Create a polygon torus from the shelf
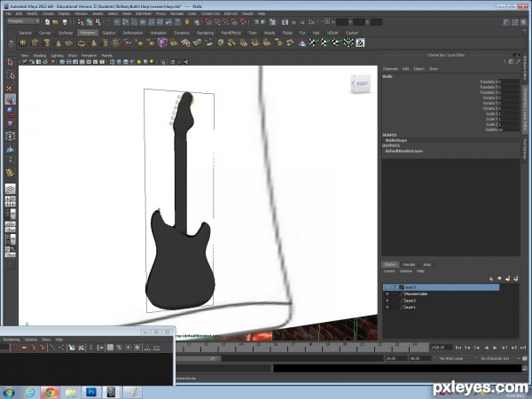This screenshot has width=532, height=399. pyautogui.click(x=82, y=43)
